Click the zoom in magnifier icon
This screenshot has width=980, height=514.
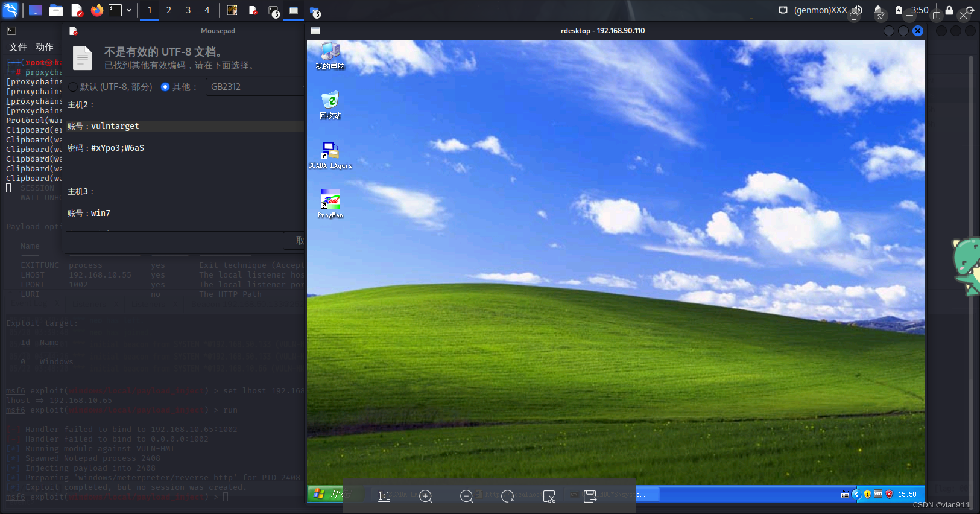(426, 496)
